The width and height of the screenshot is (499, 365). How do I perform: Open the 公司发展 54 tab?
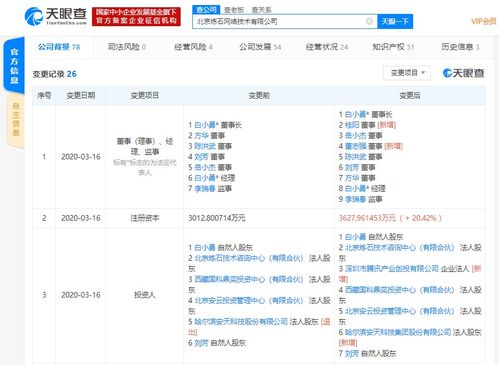tap(260, 47)
